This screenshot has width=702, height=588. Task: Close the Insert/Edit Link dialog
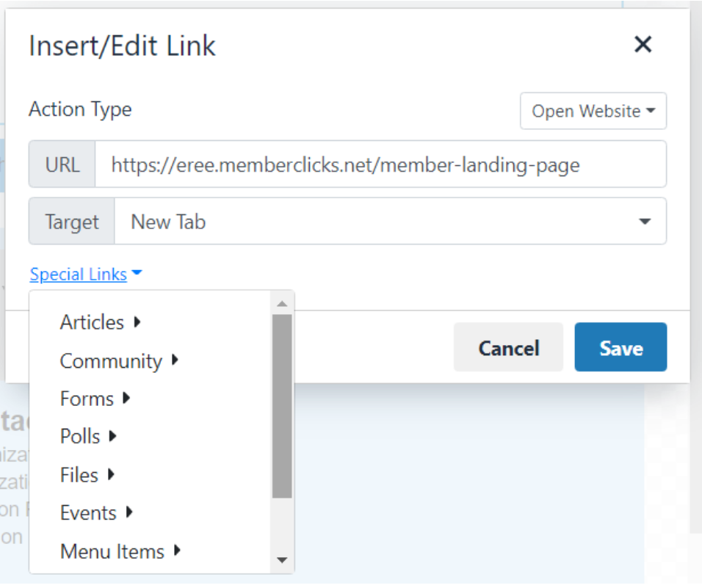pos(643,45)
